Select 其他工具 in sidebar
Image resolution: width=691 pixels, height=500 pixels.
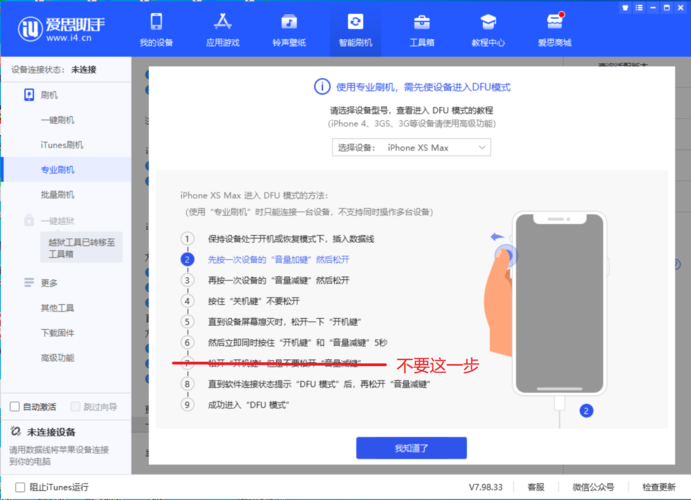click(x=57, y=307)
